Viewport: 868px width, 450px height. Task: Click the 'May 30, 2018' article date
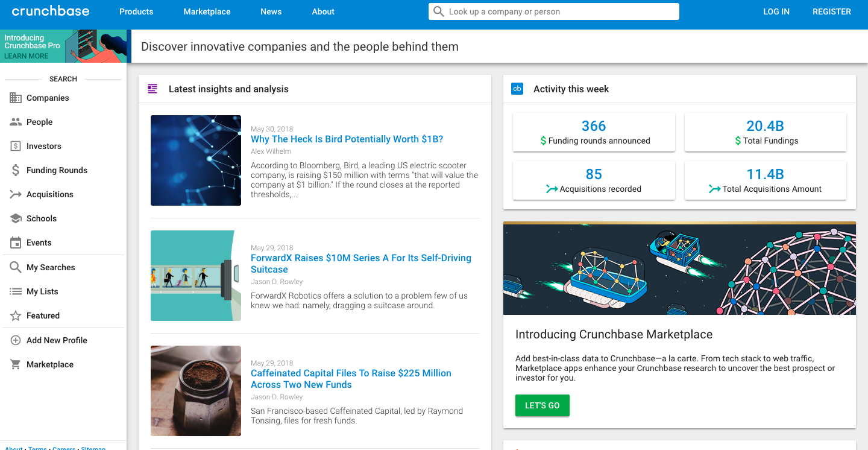(272, 129)
